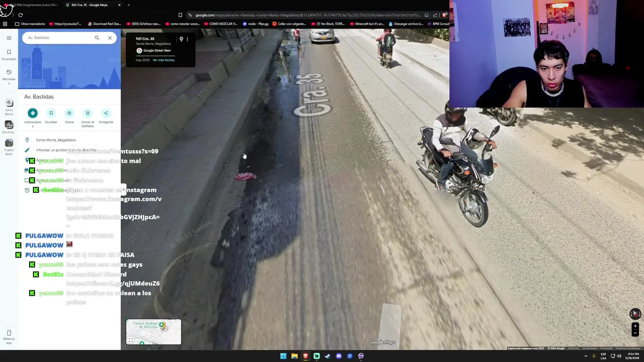Image resolution: width=644 pixels, height=362 pixels.
Task: Click Ver más fechas link
Action: point(164,60)
